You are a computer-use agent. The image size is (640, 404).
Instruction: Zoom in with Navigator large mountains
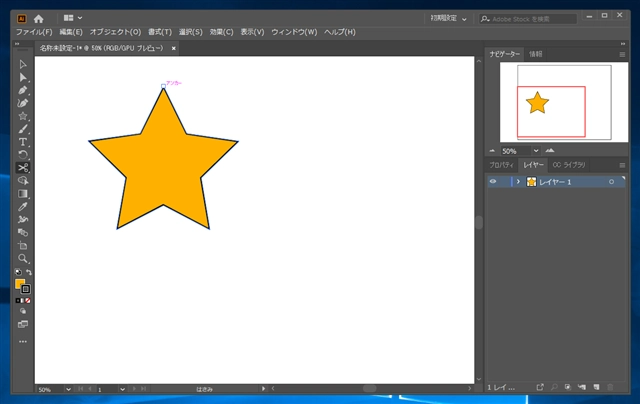(550, 151)
